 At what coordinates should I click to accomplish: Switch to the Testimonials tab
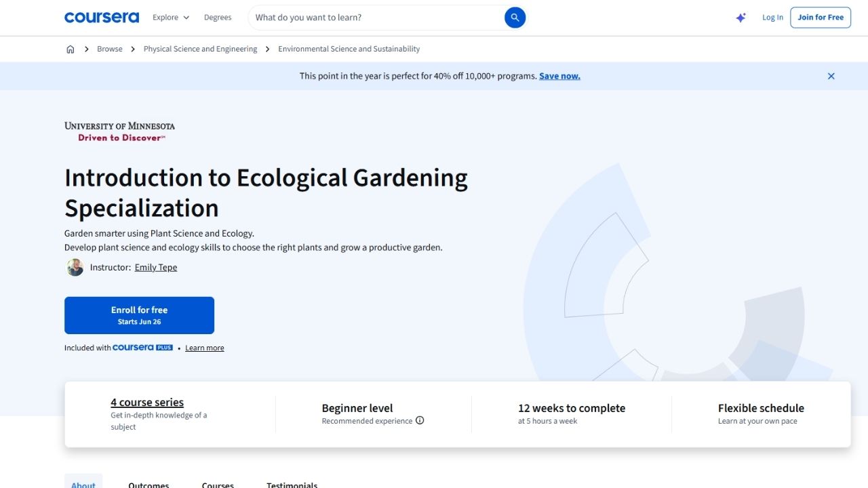pos(292,484)
